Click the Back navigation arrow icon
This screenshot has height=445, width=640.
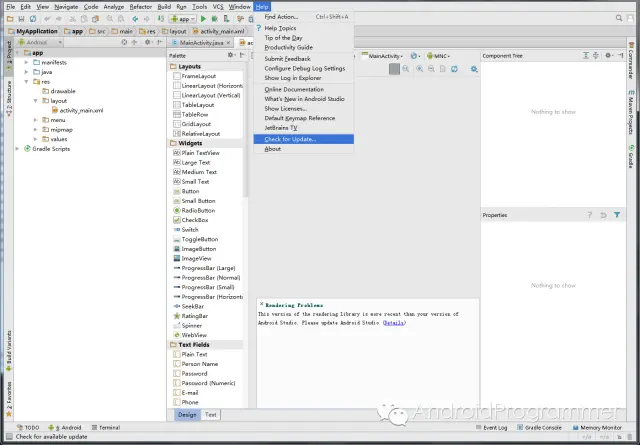point(135,19)
